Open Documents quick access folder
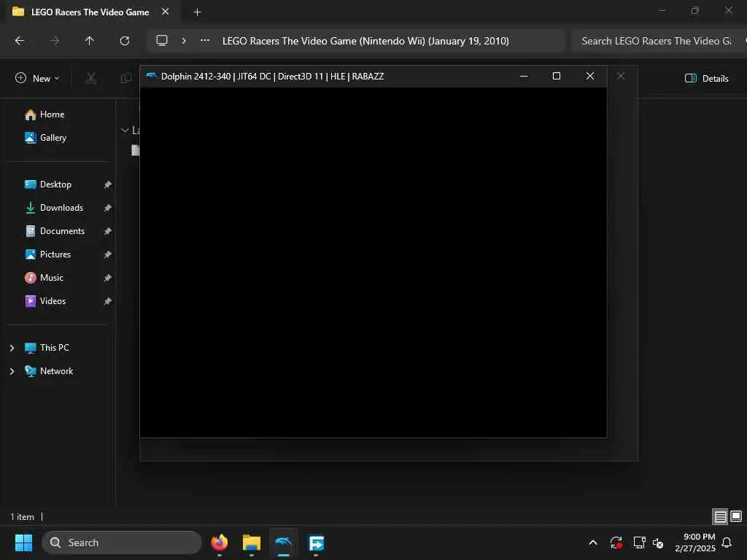The width and height of the screenshot is (747, 560). tap(54, 231)
